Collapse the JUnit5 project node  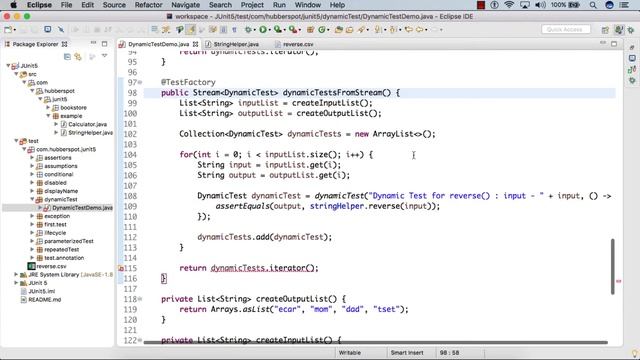pos(8,66)
